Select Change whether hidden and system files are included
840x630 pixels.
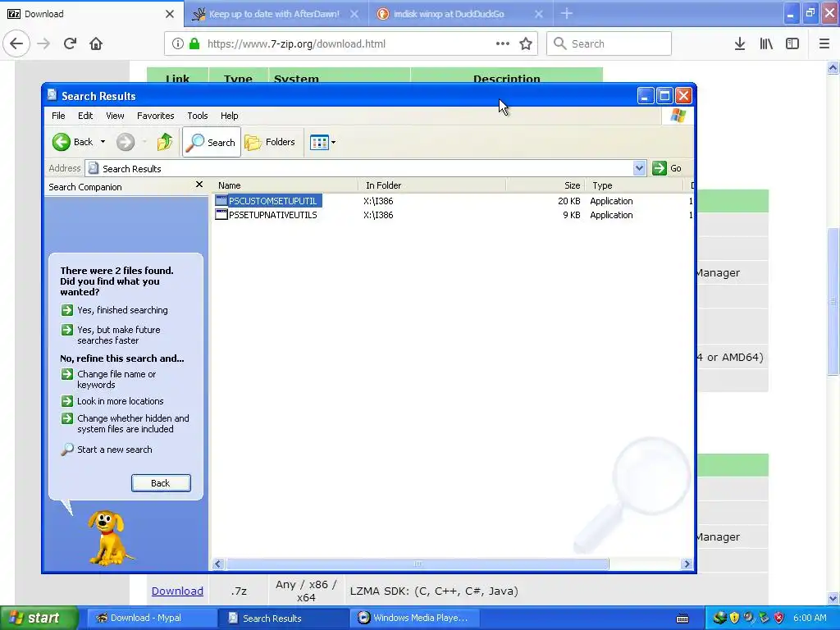[133, 424]
